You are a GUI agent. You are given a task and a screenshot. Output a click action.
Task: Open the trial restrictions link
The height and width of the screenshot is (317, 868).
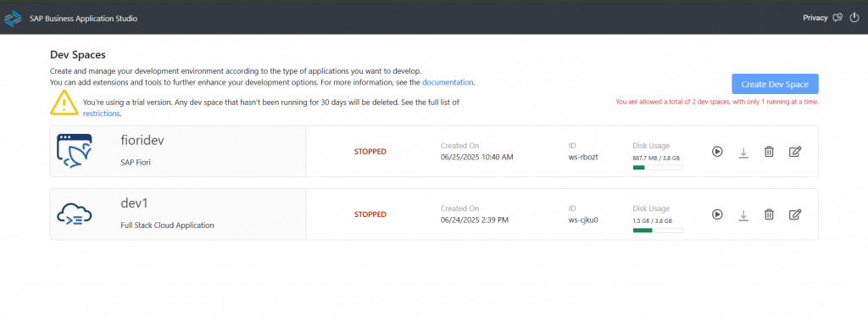(102, 114)
